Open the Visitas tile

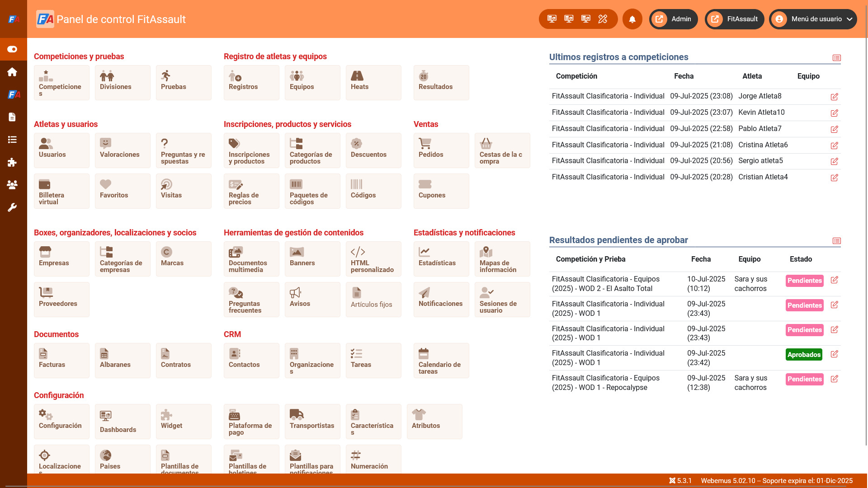pos(184,191)
